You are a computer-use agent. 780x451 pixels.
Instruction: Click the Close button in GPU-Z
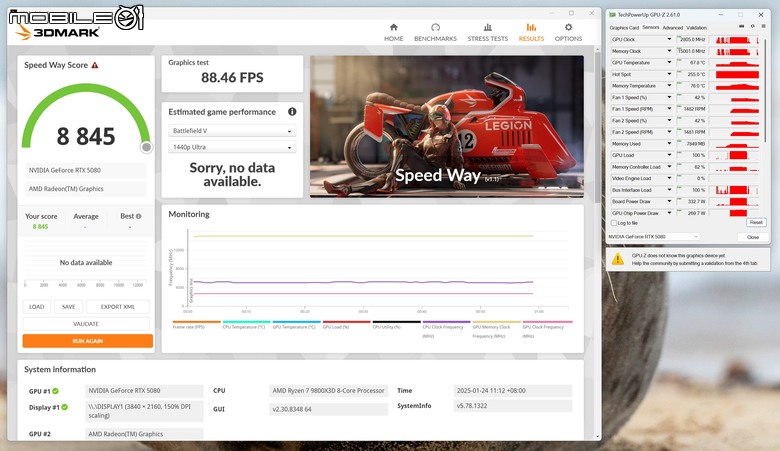click(753, 237)
